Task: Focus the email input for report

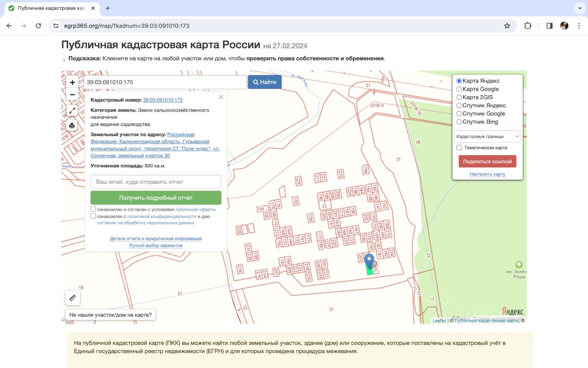Action: (x=156, y=182)
